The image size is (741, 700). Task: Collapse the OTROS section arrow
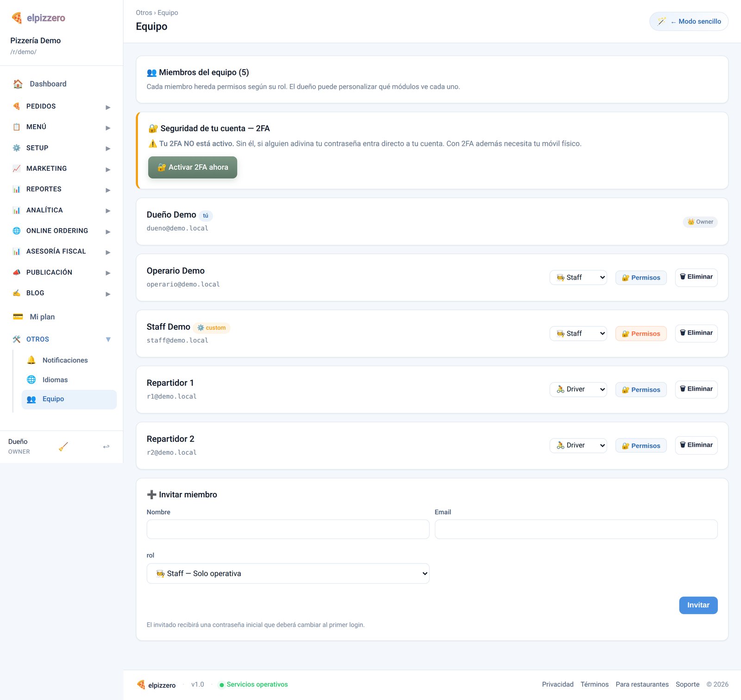click(108, 339)
